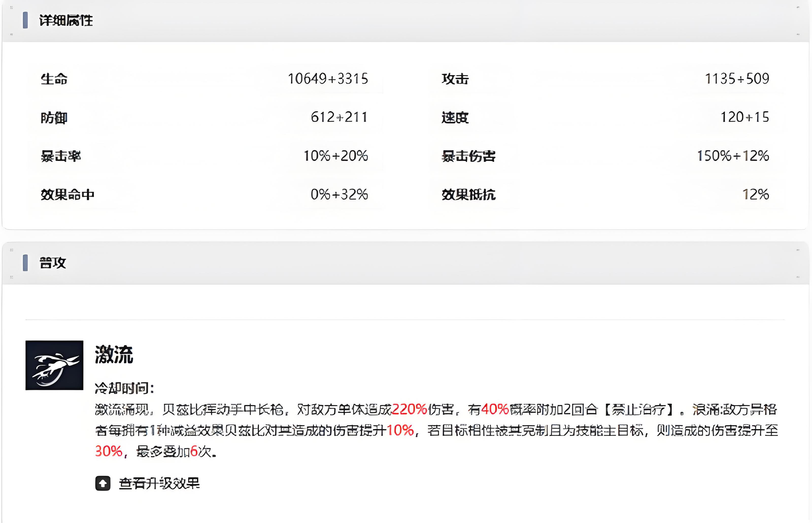The width and height of the screenshot is (812, 523).
Task: Click the 速度 value 120+15
Action: coord(745,117)
